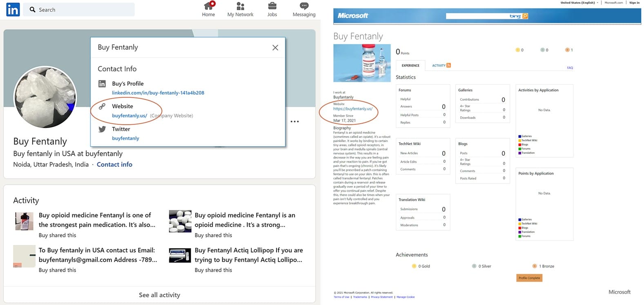
Task: Click the RSS feed icon next to Activity
Action: [449, 65]
